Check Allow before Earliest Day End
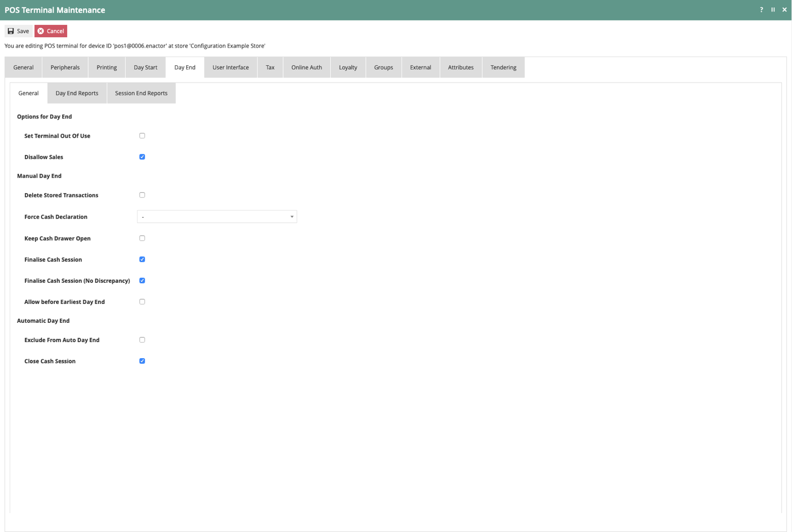This screenshot has width=792, height=532. [x=142, y=302]
